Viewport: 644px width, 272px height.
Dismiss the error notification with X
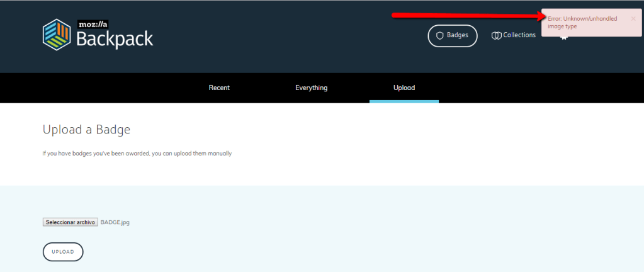(633, 19)
